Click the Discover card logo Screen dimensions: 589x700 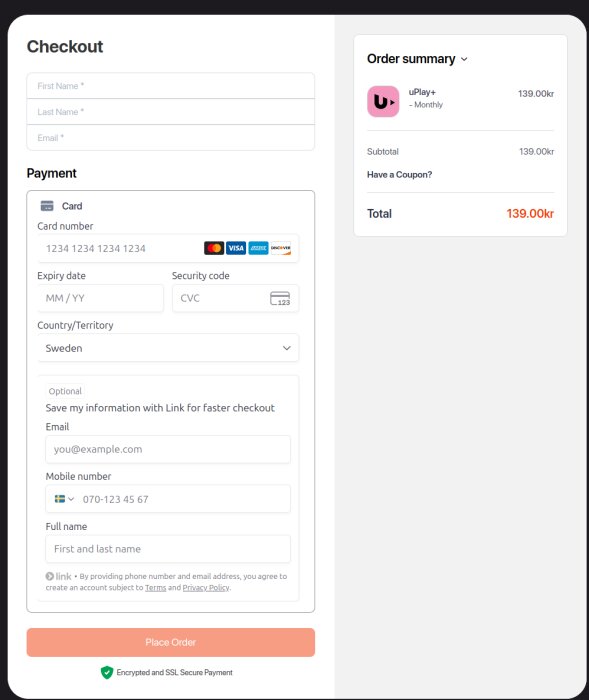click(280, 248)
